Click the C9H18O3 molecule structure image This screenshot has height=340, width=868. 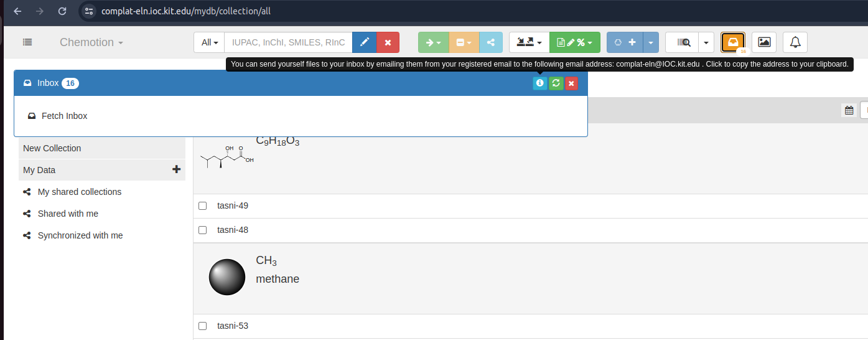click(227, 158)
